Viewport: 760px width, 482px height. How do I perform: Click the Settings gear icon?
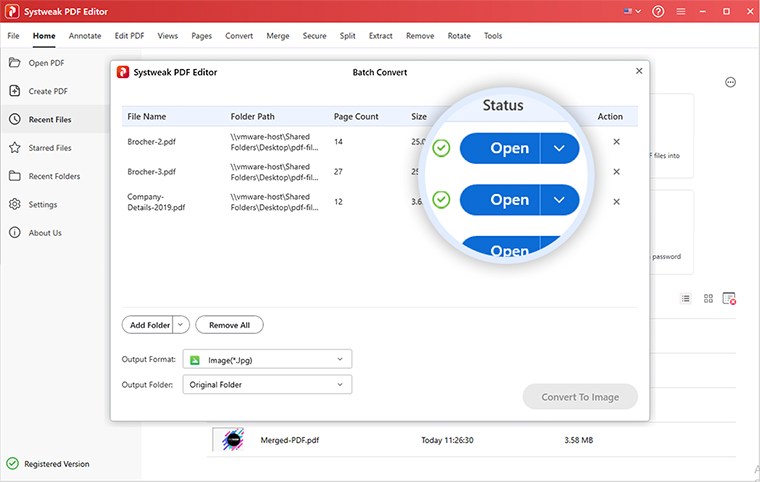click(x=15, y=204)
